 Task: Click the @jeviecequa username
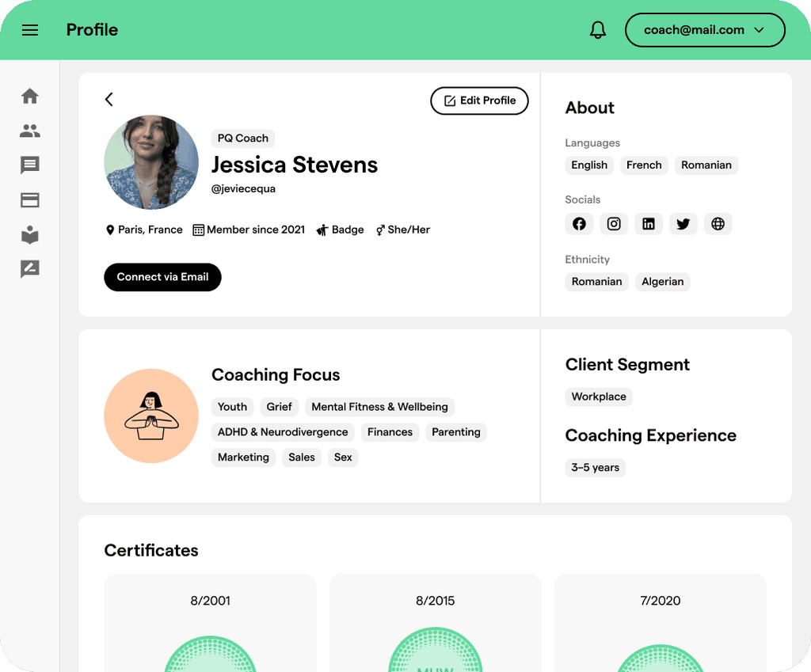pyautogui.click(x=243, y=188)
